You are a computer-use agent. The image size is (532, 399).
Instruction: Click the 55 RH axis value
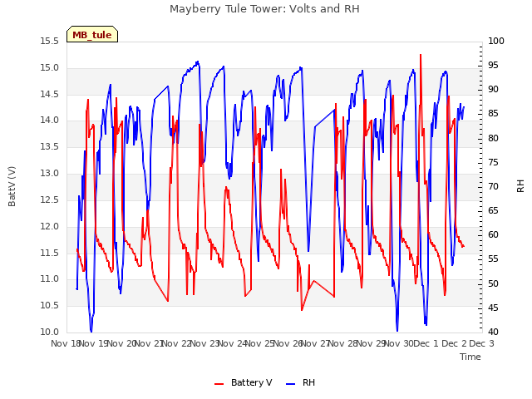click(493, 259)
